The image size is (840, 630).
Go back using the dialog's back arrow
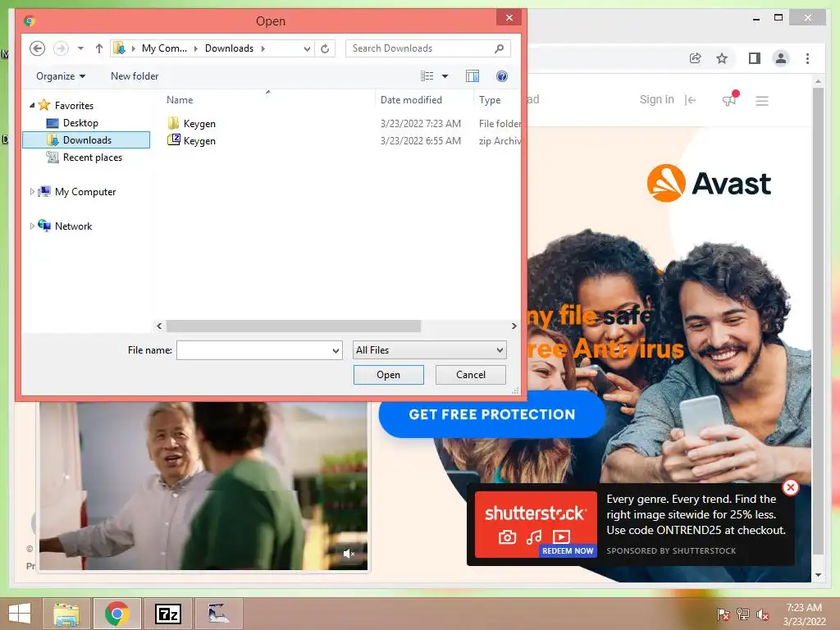pos(37,48)
